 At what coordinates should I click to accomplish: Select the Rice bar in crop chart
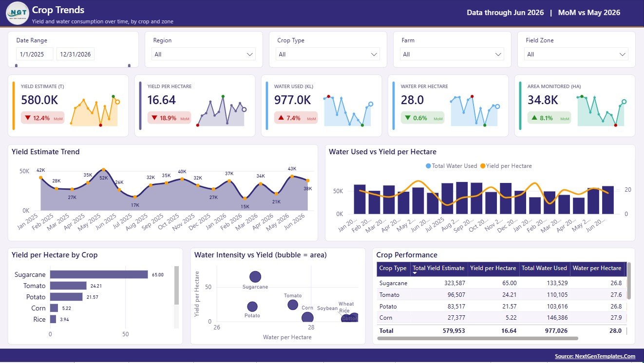pyautogui.click(x=53, y=319)
